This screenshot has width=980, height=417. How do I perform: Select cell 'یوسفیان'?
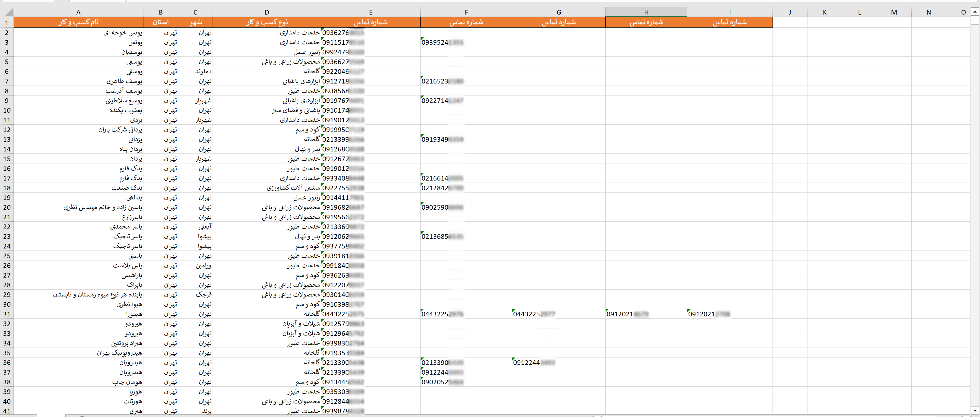(78, 52)
